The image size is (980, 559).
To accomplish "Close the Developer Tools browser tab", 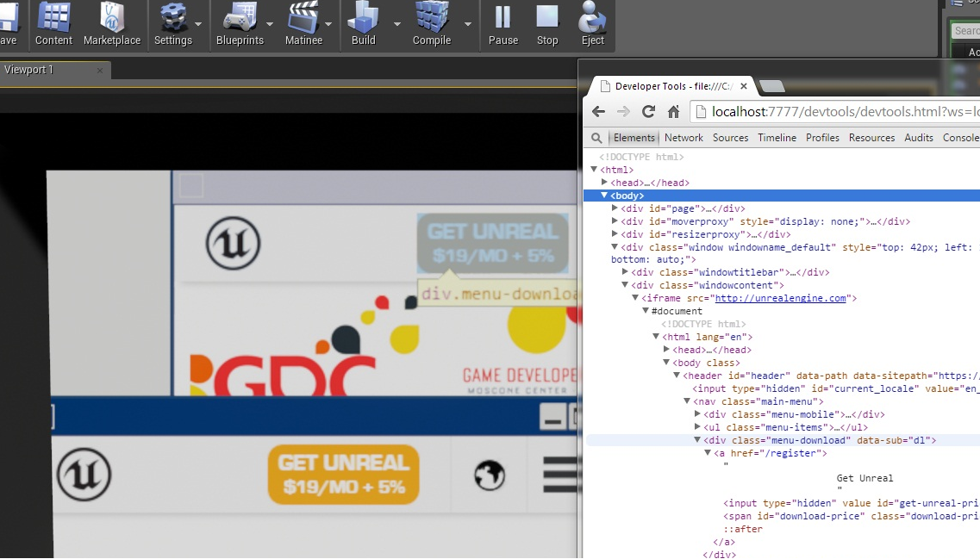I will tap(743, 86).
